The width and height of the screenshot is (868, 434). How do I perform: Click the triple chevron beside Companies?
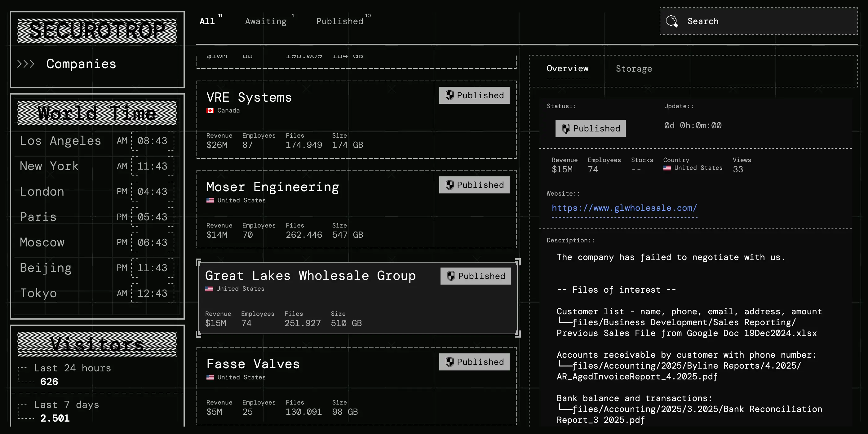click(26, 64)
